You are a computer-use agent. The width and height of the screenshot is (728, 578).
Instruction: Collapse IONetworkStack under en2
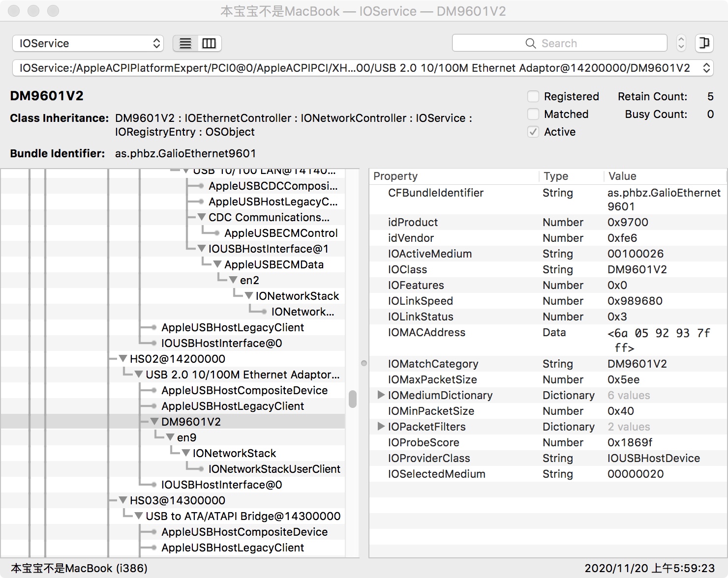coord(249,296)
